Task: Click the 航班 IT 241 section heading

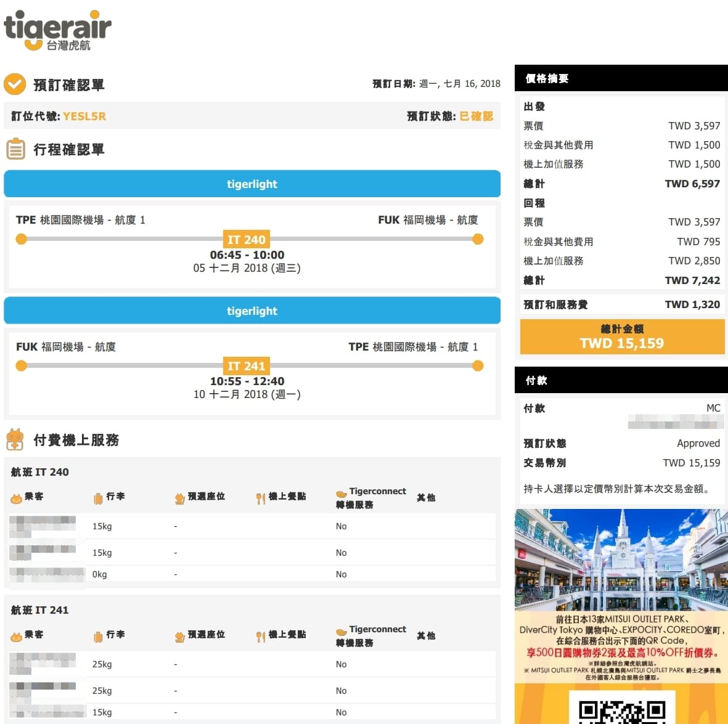Action: (40, 610)
